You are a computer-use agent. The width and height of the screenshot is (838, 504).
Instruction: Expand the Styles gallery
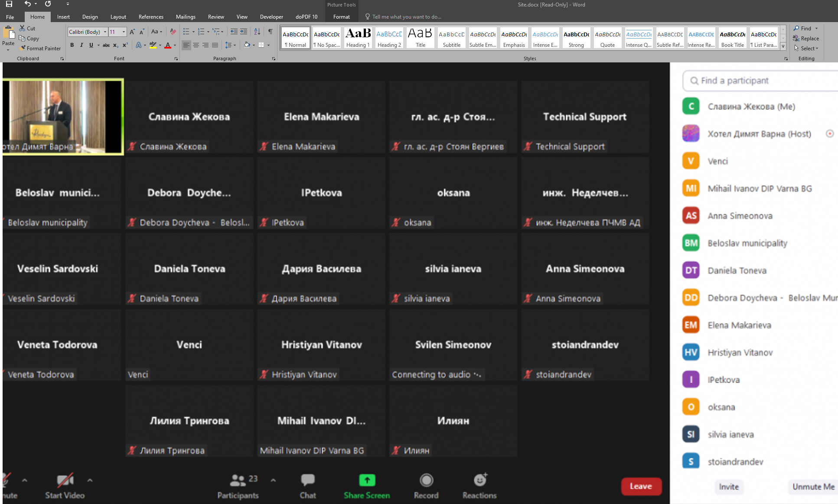tap(783, 46)
